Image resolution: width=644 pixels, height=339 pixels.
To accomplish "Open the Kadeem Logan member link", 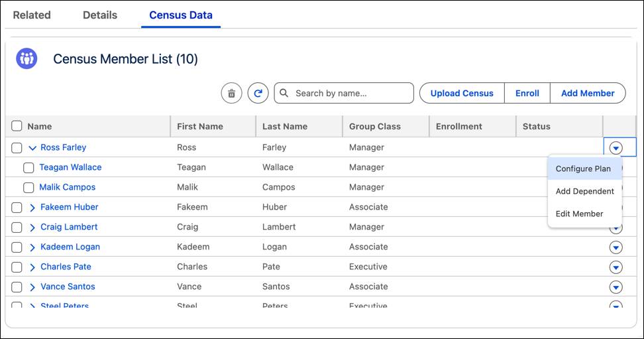I will [x=70, y=247].
